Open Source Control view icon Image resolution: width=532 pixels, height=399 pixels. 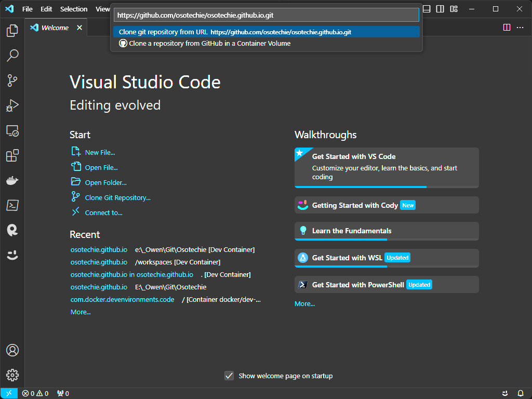[12, 81]
